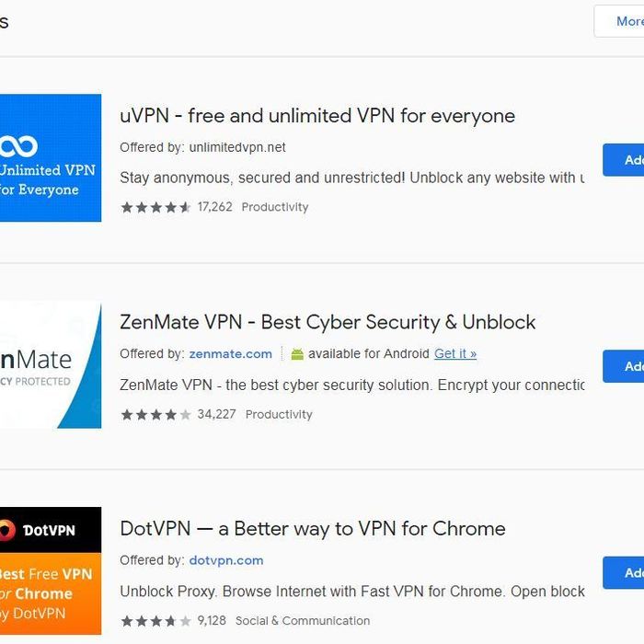The image size is (644, 644).
Task: Open the More extensions button
Action: click(619, 21)
